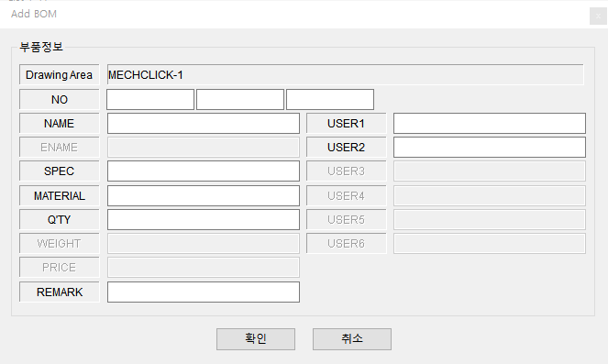Click the NAME label button
This screenshot has height=364, width=608.
60,123
